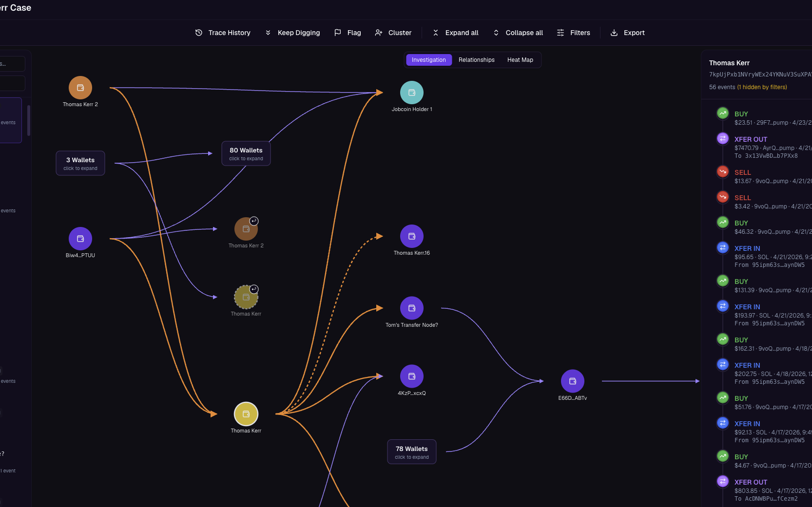The width and height of the screenshot is (812, 507).
Task: Click return badge on dimmed Thomas Kerr 2
Action: (254, 221)
